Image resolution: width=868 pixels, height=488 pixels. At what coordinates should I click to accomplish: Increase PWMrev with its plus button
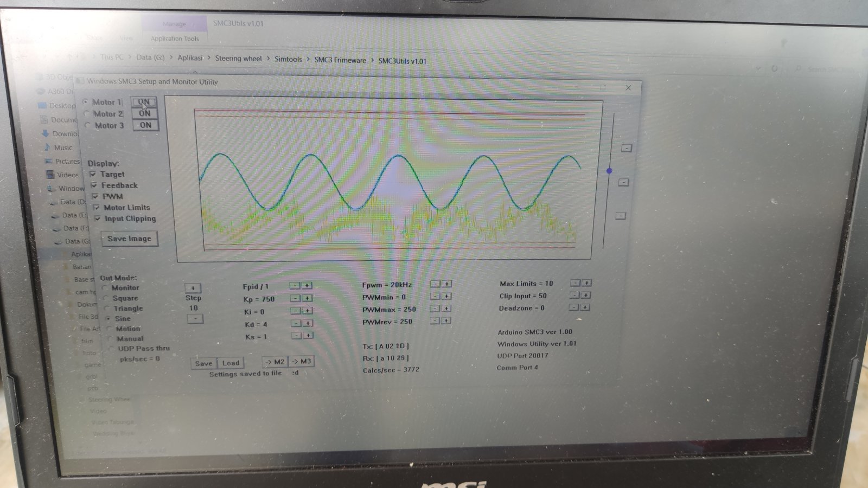pyautogui.click(x=446, y=321)
